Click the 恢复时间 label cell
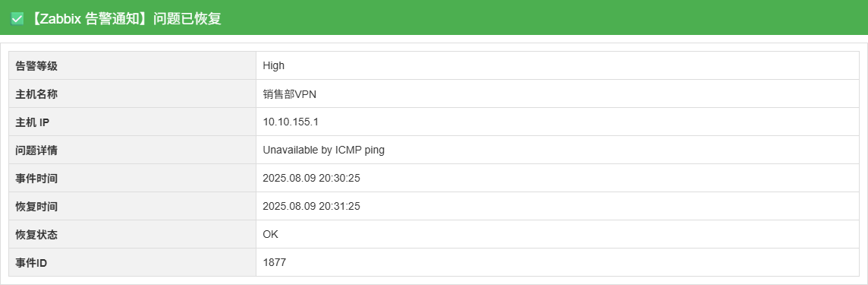The image size is (868, 285). pyautogui.click(x=132, y=206)
